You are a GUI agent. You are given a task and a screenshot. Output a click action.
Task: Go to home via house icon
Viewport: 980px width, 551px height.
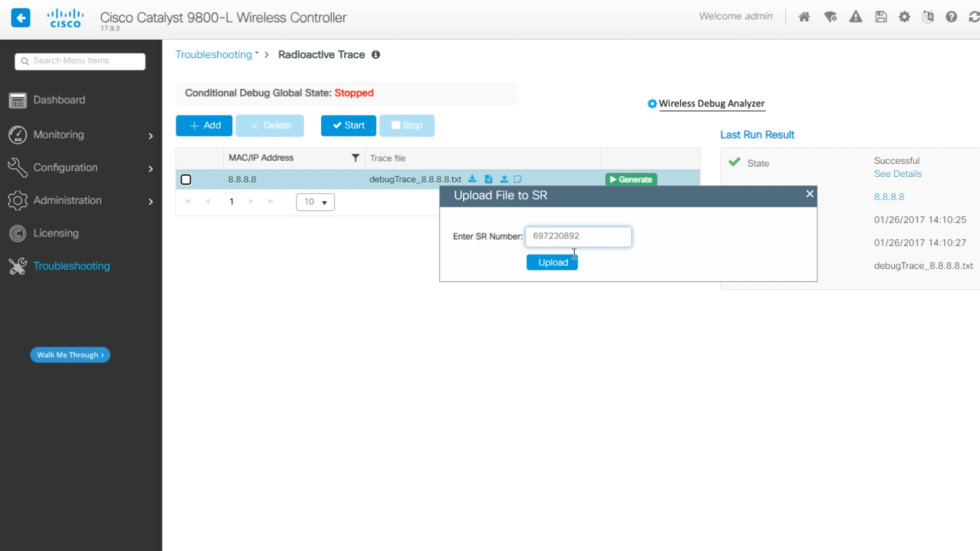[804, 17]
